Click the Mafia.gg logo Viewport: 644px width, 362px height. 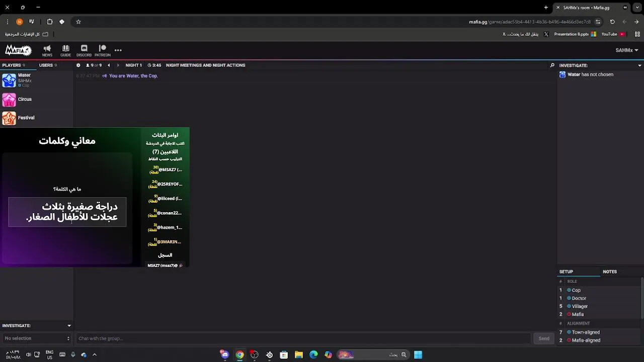18,50
